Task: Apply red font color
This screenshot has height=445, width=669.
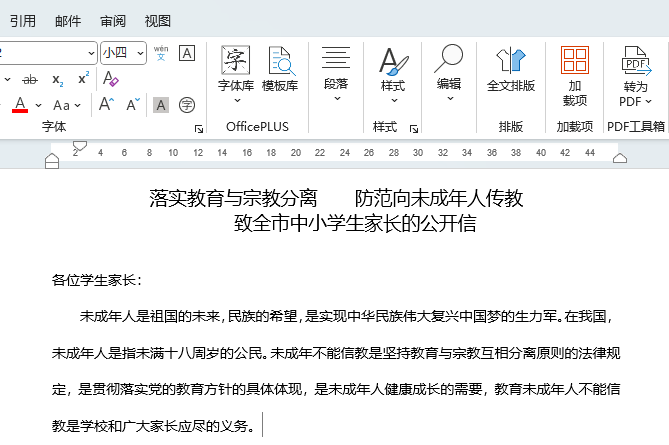Action: 20,105
